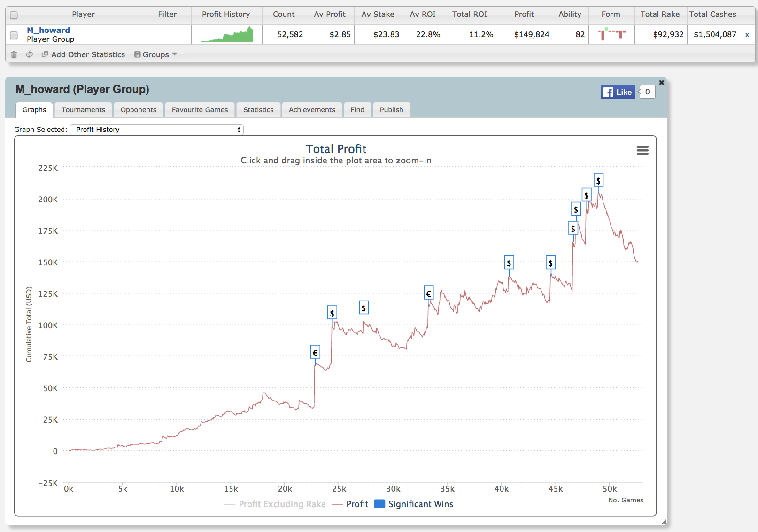758x532 pixels.
Task: Click the Av ROI value 22.8%
Action: click(428, 35)
